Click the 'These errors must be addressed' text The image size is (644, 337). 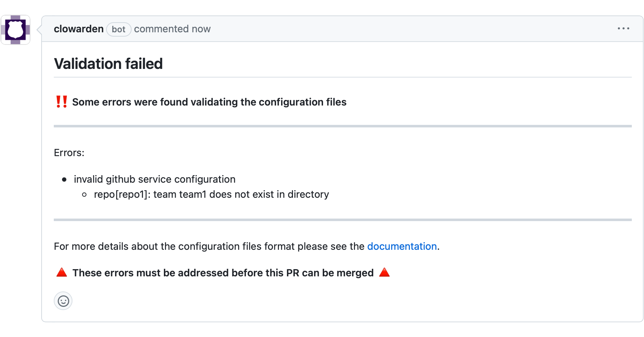223,273
